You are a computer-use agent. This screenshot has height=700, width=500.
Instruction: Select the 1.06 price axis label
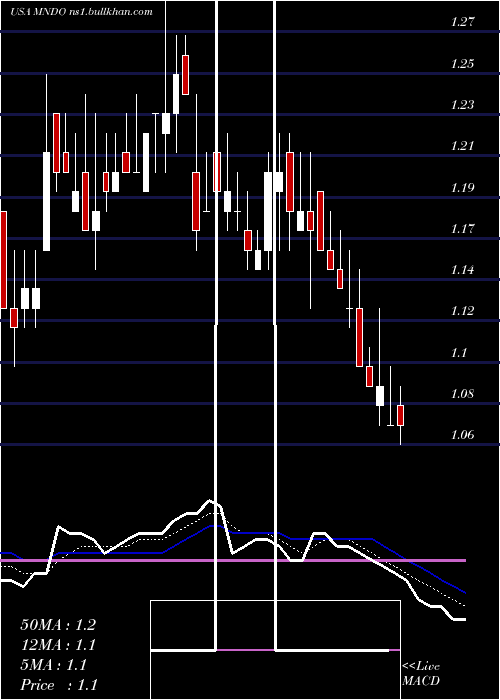pyautogui.click(x=462, y=435)
